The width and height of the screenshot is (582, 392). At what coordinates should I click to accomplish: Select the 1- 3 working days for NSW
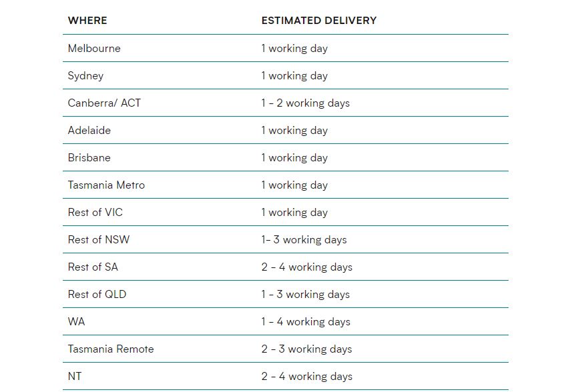coord(304,240)
